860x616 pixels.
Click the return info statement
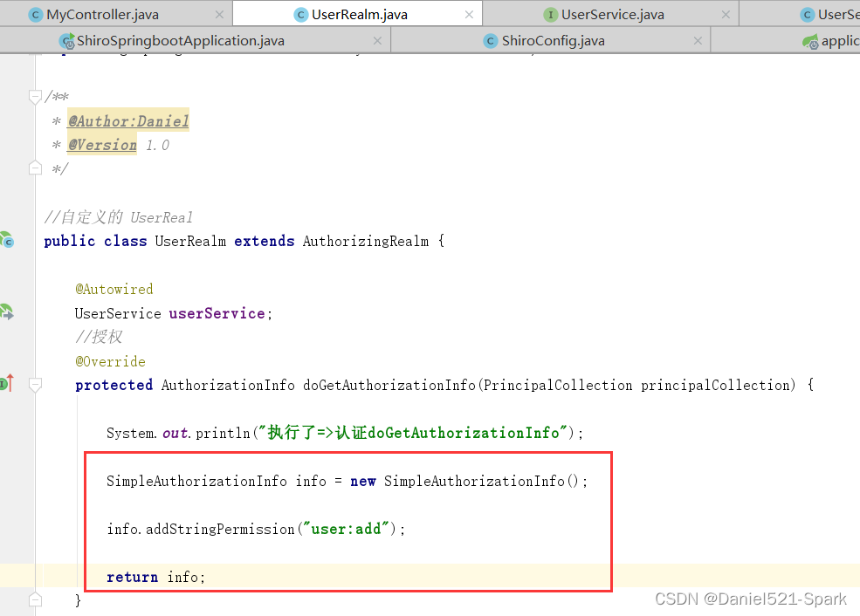tap(155, 577)
